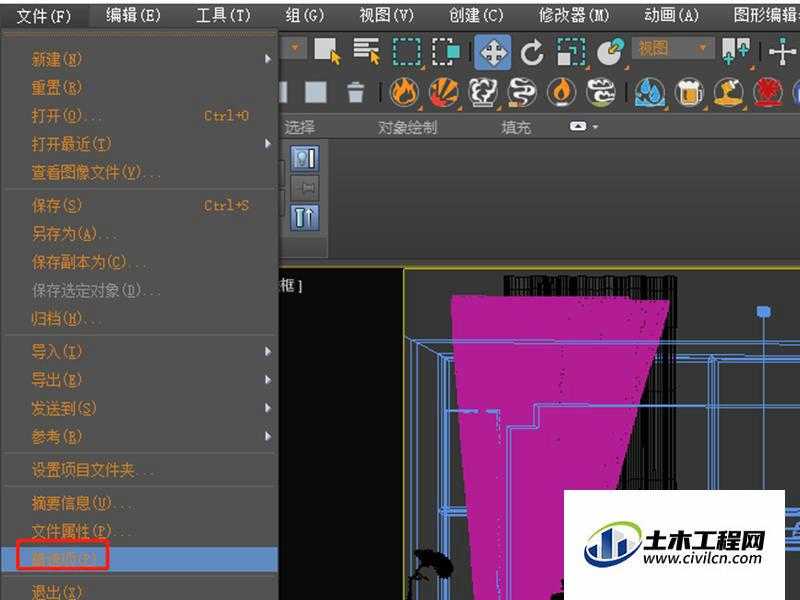Click the Select and Place tool

tap(610, 52)
